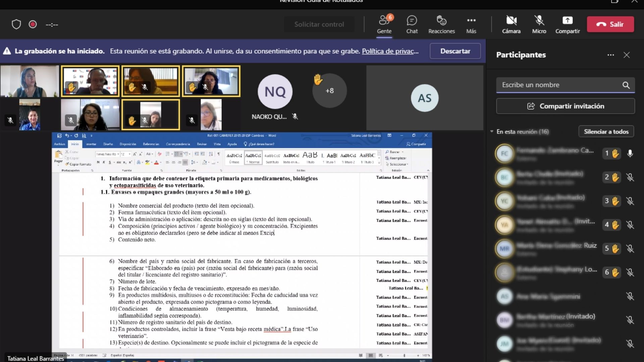Dismiss the recording banner with Descartar
644x362 pixels.
455,51
